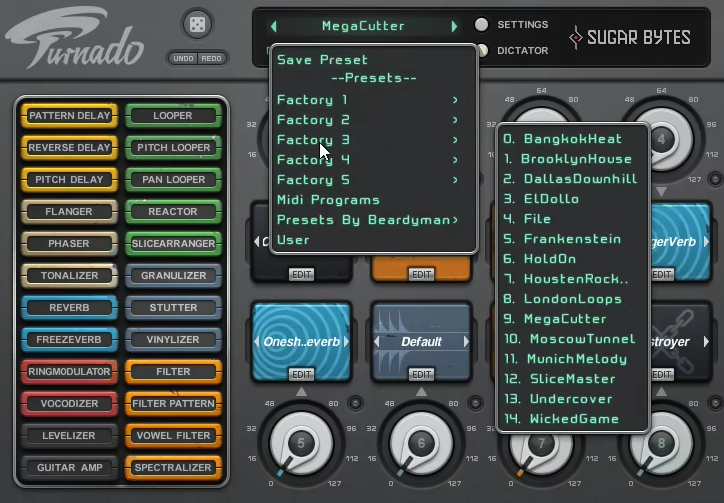
Task: Select REACTOR effect
Action: tap(173, 212)
